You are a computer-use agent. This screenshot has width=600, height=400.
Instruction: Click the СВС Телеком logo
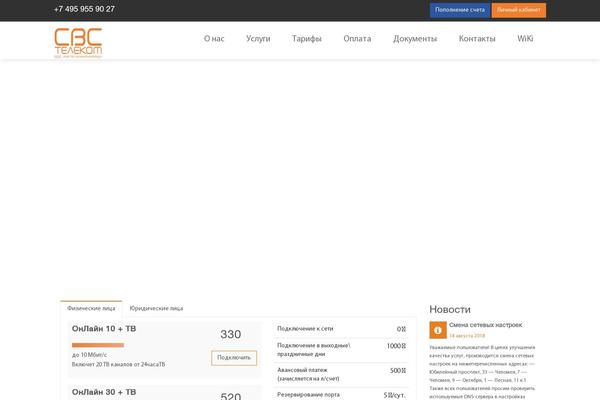(78, 42)
